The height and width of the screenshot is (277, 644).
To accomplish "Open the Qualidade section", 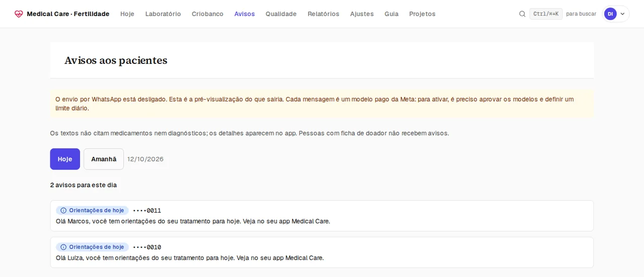I will pyautogui.click(x=281, y=14).
